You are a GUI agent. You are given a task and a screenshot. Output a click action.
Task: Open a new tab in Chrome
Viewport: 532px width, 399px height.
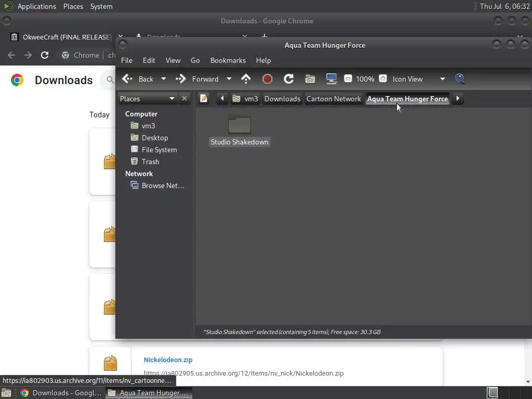264,36
